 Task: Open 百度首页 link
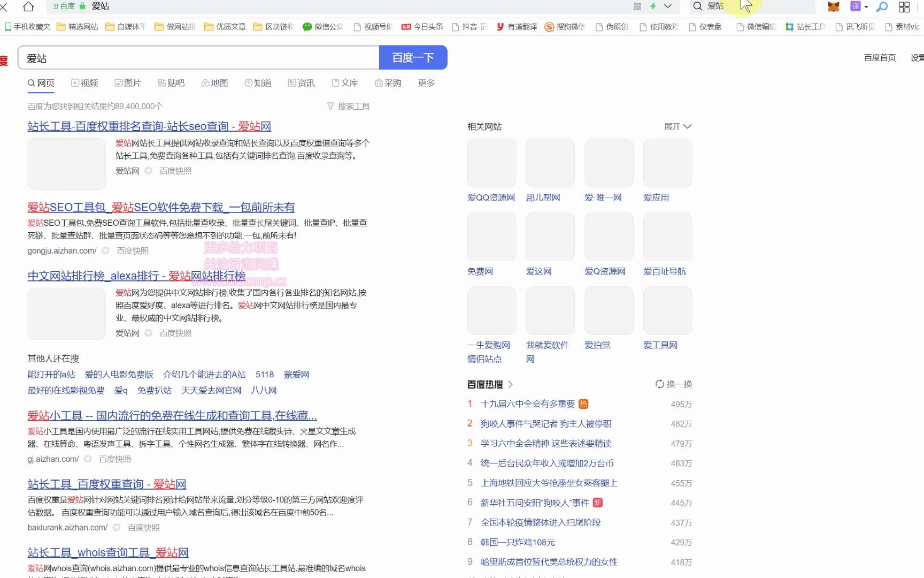[x=880, y=58]
